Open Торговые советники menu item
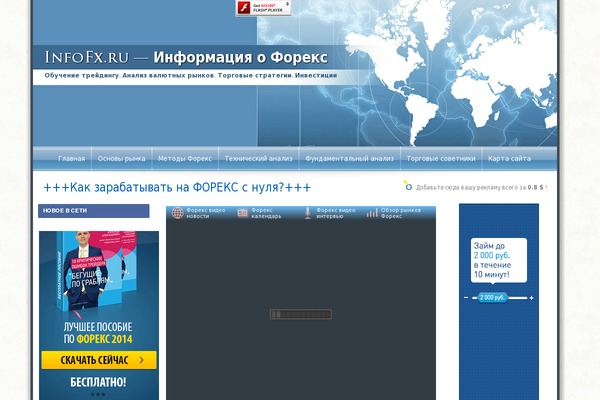Screen dimensions: 600x400 (441, 158)
